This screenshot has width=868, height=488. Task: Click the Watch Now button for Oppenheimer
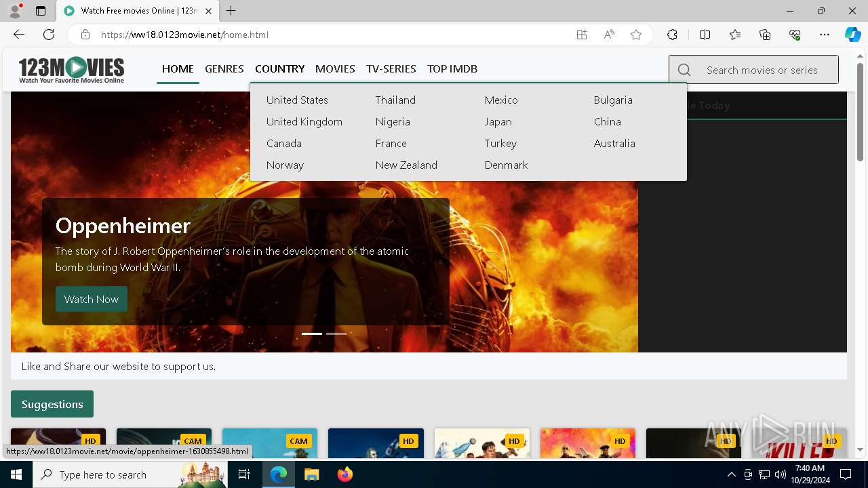[92, 299]
